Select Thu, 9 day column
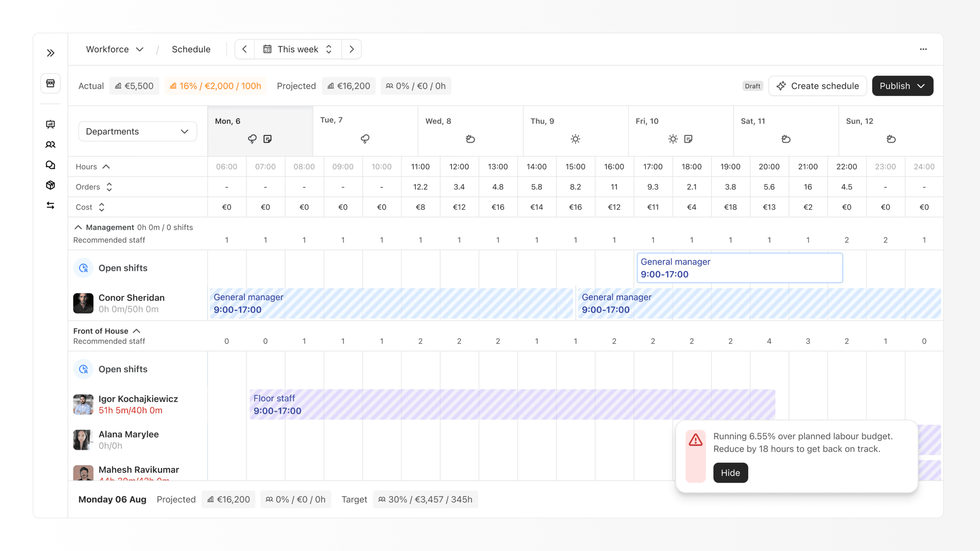Viewport: 980px width, 551px height. pos(576,131)
